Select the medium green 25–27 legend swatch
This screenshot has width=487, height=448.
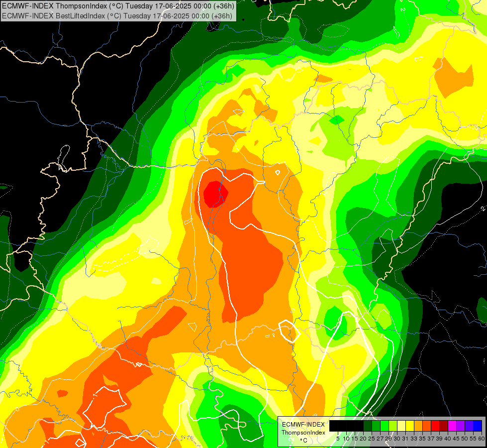point(376,426)
